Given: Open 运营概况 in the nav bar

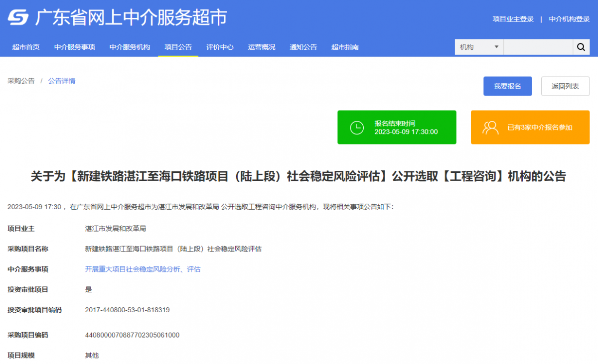Looking at the screenshot, I should coord(262,47).
